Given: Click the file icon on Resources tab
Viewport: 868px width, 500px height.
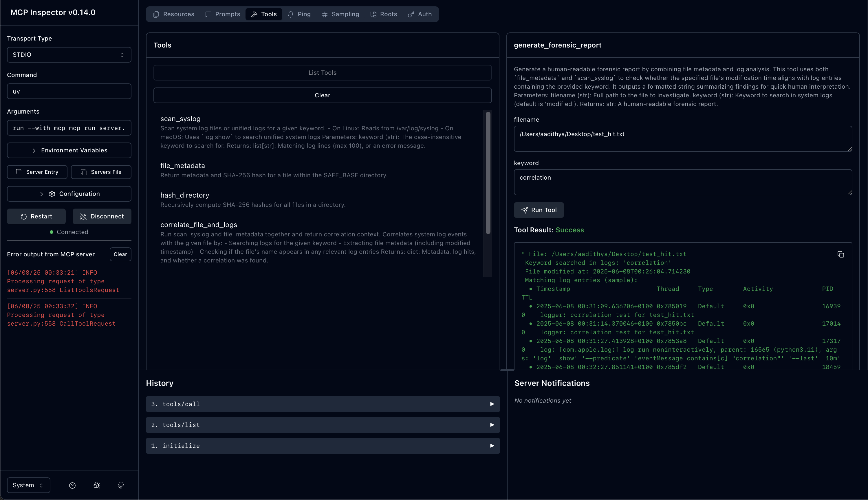Looking at the screenshot, I should pyautogui.click(x=156, y=14).
